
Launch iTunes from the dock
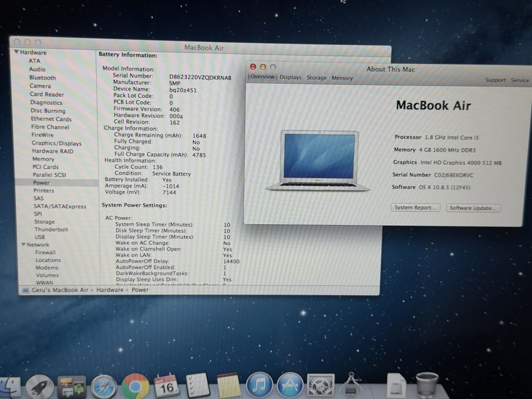pyautogui.click(x=259, y=385)
